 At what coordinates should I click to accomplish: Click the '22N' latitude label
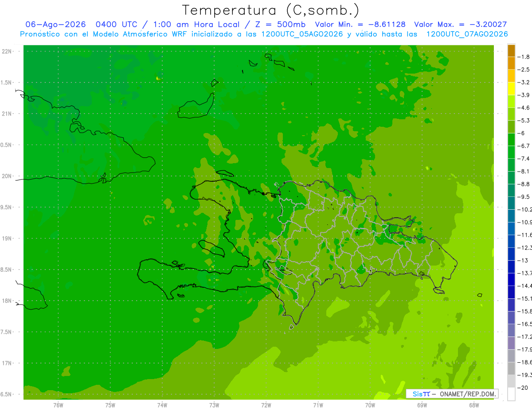(x=7, y=51)
